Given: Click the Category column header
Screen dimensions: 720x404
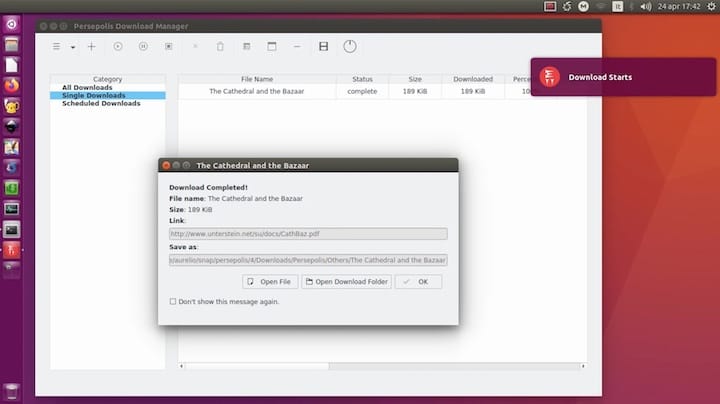Looking at the screenshot, I should point(107,79).
